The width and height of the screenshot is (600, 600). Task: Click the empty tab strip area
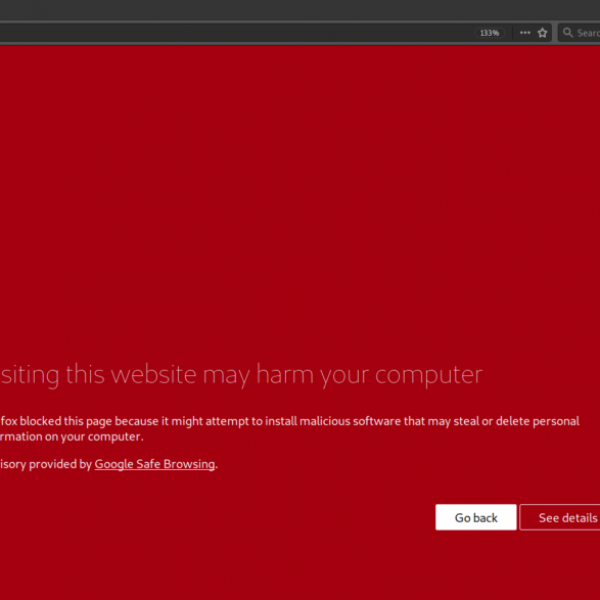[300, 9]
